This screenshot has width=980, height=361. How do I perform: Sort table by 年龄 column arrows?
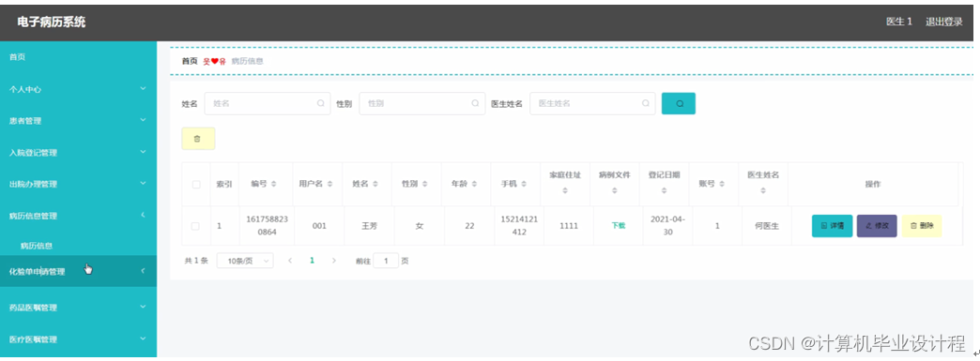[x=474, y=184]
